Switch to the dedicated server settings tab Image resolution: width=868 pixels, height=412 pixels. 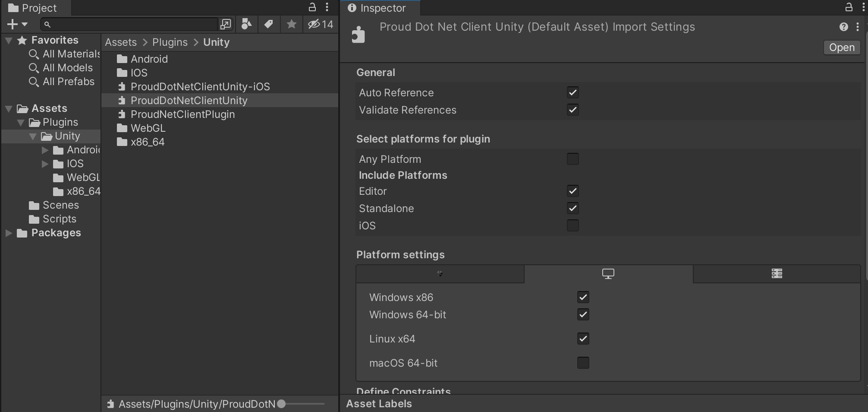pyautogui.click(x=777, y=274)
